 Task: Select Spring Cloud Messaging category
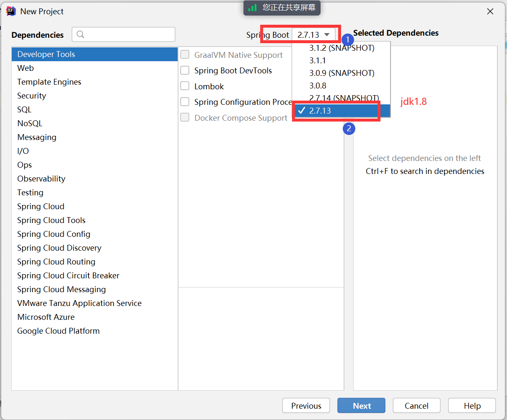95,289
